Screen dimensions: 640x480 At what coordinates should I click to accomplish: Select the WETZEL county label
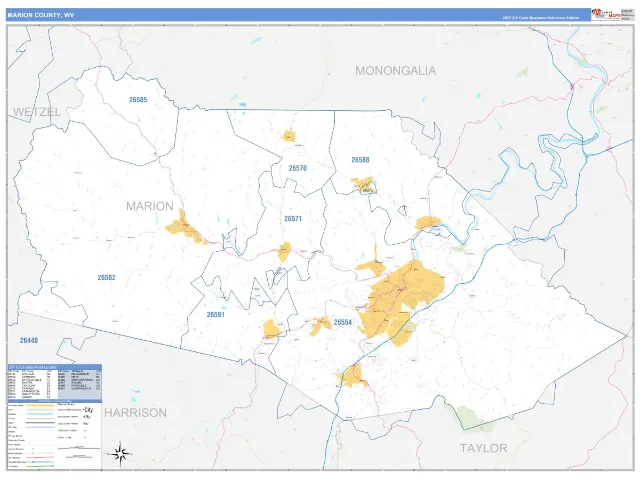point(37,112)
